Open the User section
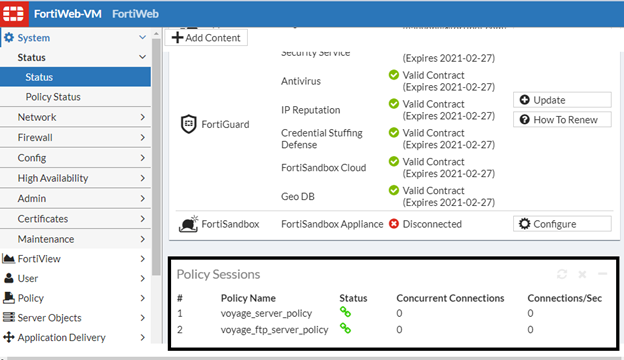This screenshot has width=624, height=360. (x=75, y=278)
